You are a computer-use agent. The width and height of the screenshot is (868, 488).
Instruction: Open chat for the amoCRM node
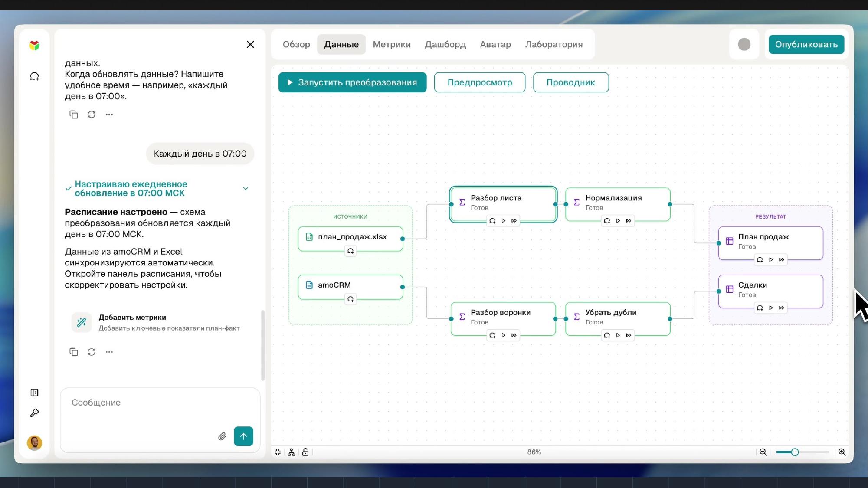tap(350, 299)
